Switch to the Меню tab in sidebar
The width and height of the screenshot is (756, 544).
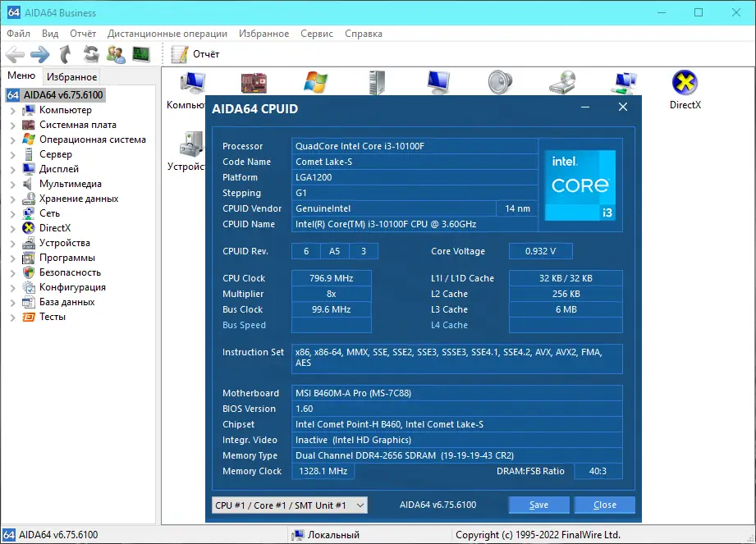21,75
